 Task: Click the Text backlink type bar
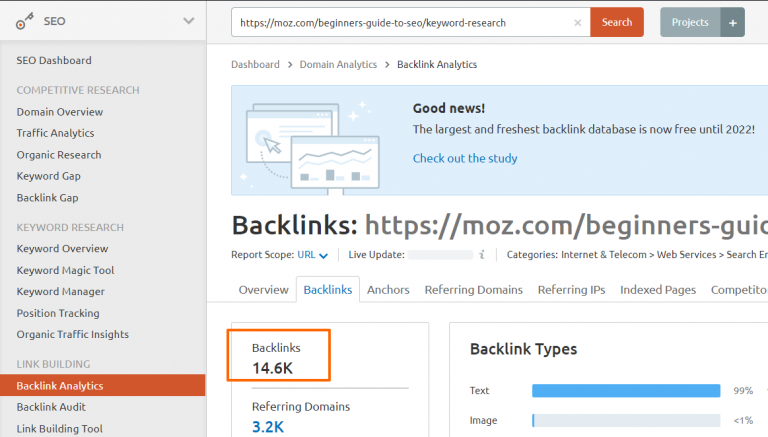pos(626,390)
